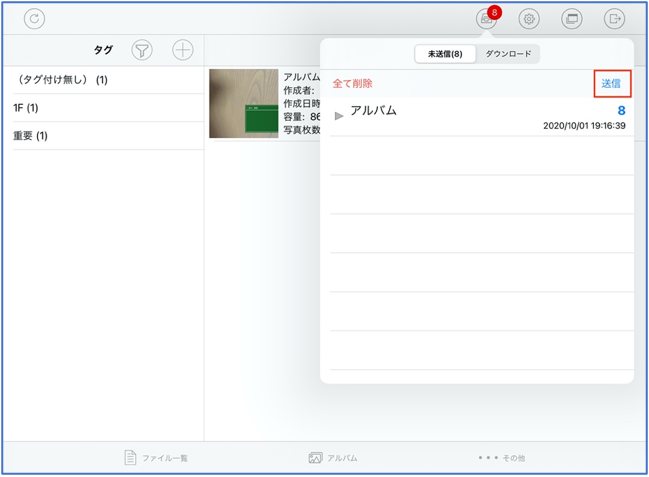
Task: Open the その他 bottom tab
Action: [x=501, y=458]
